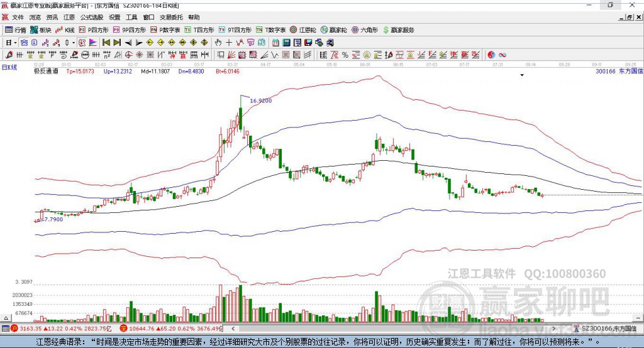Open the 江恩 menu
Screen dimensions: 644x348
tap(69, 17)
